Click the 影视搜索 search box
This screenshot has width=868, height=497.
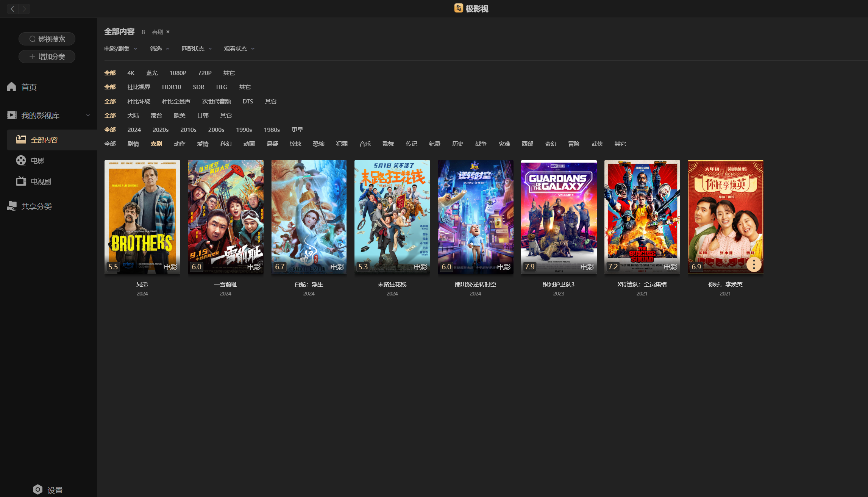tap(47, 39)
